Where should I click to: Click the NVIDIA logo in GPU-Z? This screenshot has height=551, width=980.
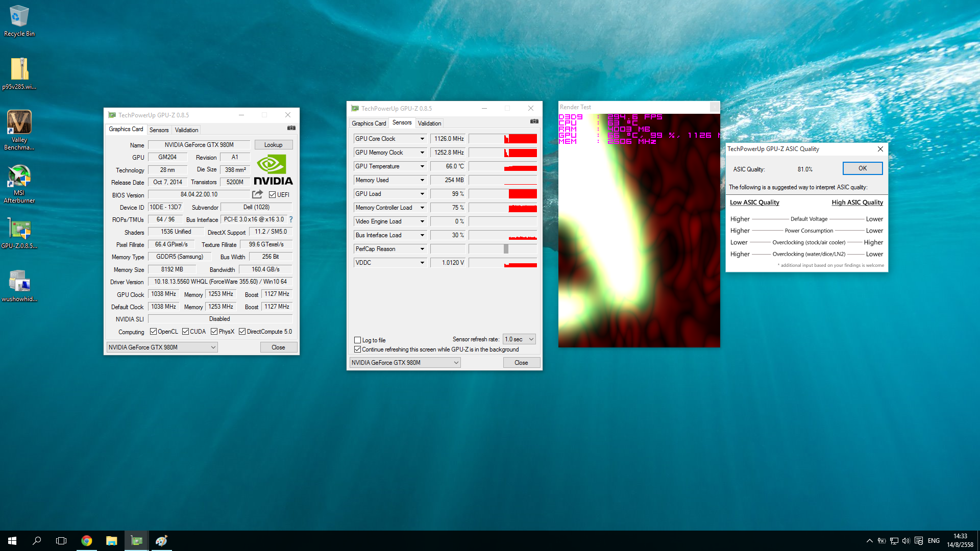click(x=273, y=170)
